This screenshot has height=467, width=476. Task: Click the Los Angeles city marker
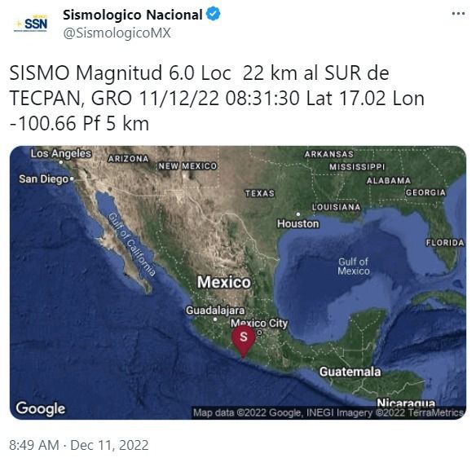click(61, 162)
